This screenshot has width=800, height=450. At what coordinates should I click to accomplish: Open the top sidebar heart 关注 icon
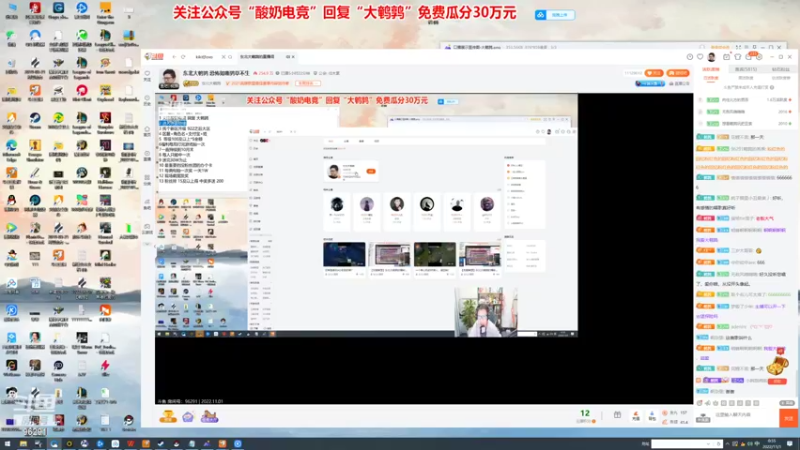point(147,76)
